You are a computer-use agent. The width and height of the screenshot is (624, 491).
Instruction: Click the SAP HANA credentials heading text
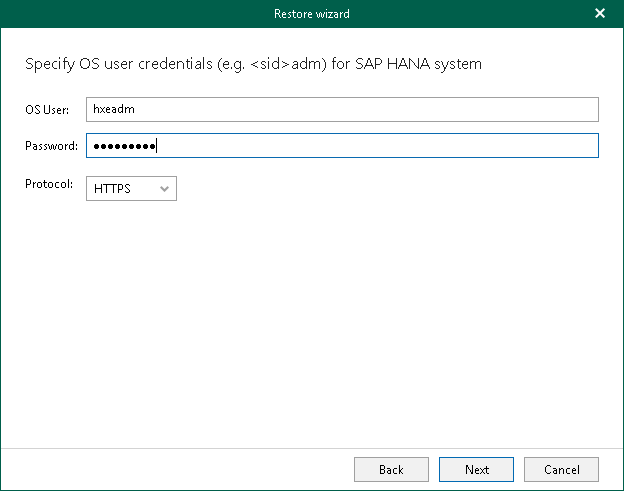[253, 64]
